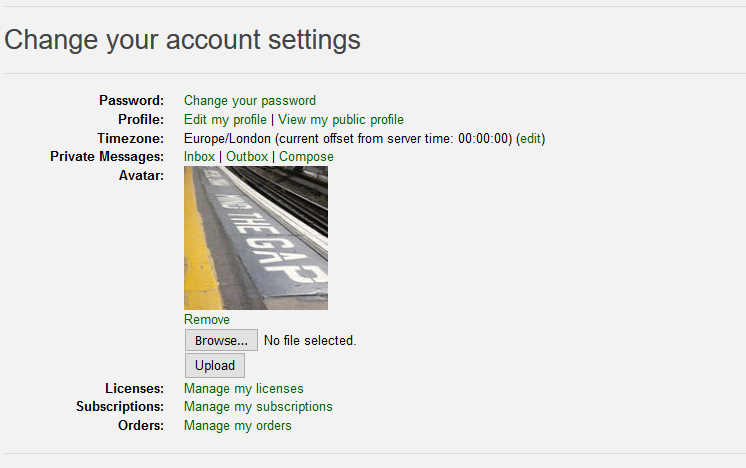The width and height of the screenshot is (746, 468).
Task: Click the Avatar field label
Action: (x=141, y=176)
